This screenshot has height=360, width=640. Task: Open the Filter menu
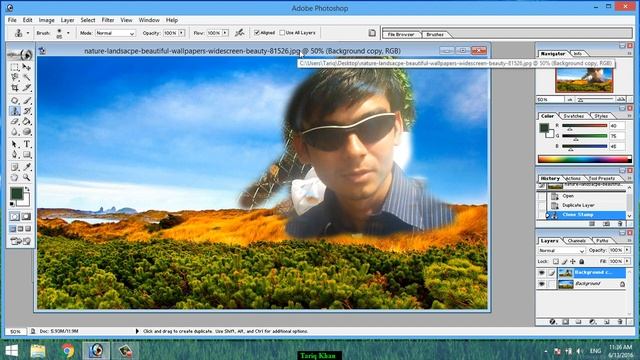108,20
